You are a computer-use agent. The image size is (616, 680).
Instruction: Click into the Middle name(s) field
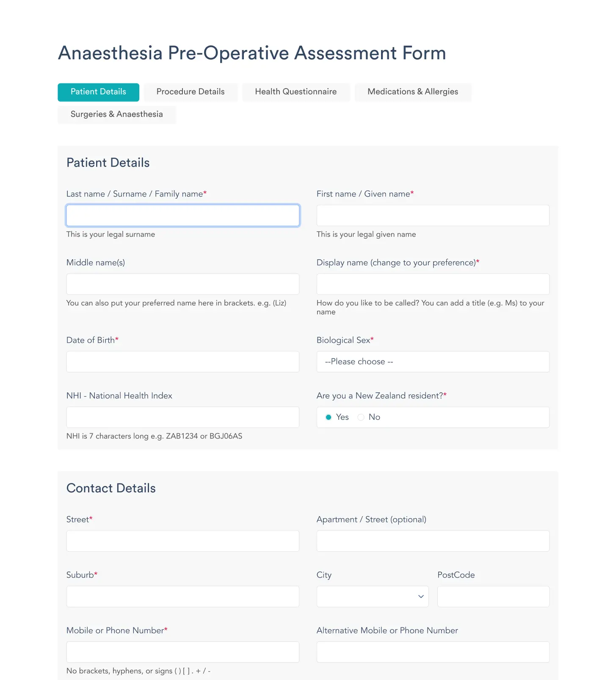coord(182,284)
